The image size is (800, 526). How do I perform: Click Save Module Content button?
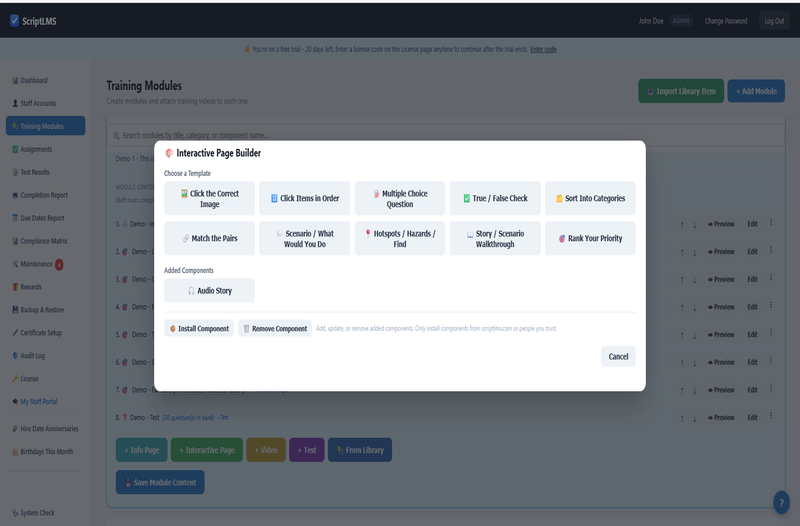[x=160, y=482]
